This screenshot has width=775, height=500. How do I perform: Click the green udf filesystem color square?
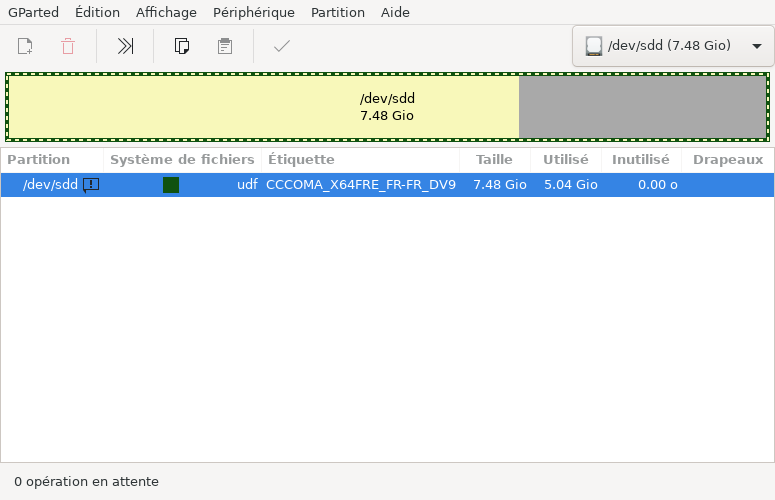[x=171, y=184]
